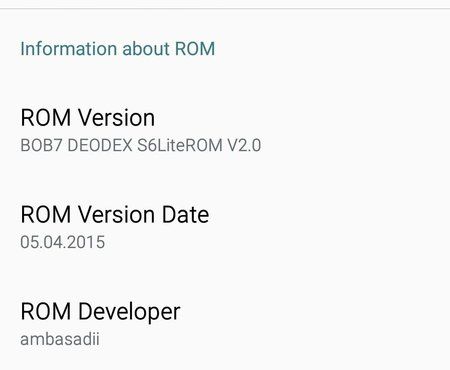This screenshot has height=370, width=450.
Task: Click the word 'Date' in ROM Version Date
Action: (185, 214)
